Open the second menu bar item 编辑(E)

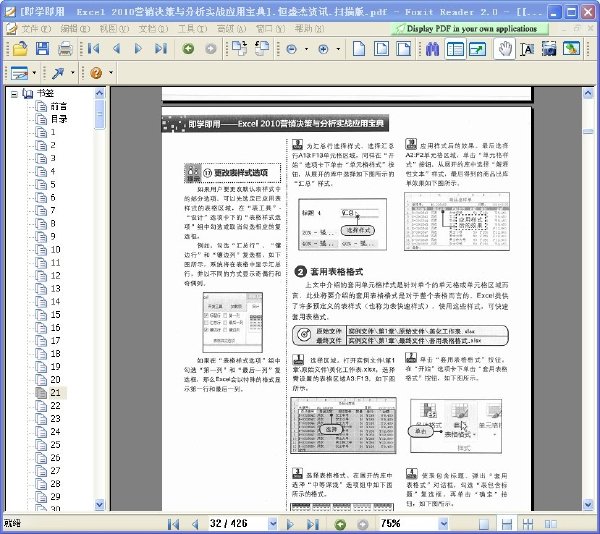(75, 29)
